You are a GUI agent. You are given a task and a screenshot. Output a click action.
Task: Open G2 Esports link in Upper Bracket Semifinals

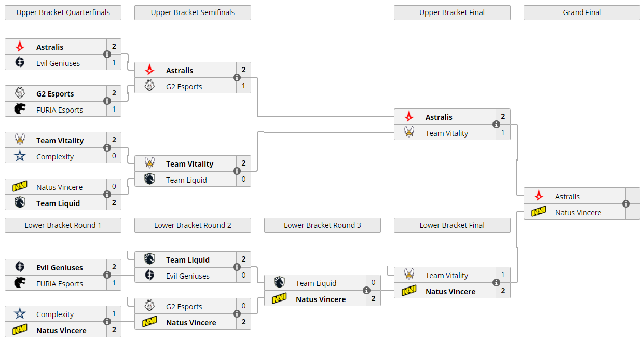184,87
